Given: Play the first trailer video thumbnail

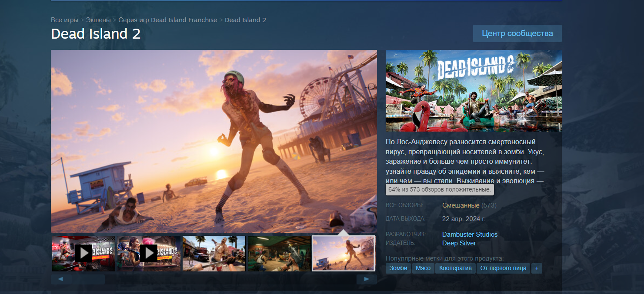Looking at the screenshot, I should [x=83, y=253].
